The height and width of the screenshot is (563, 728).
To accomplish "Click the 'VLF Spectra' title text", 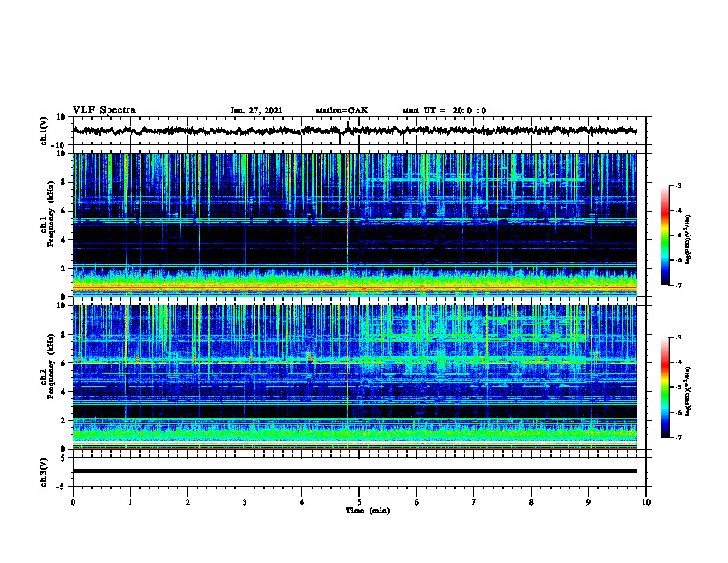I will pyautogui.click(x=104, y=109).
